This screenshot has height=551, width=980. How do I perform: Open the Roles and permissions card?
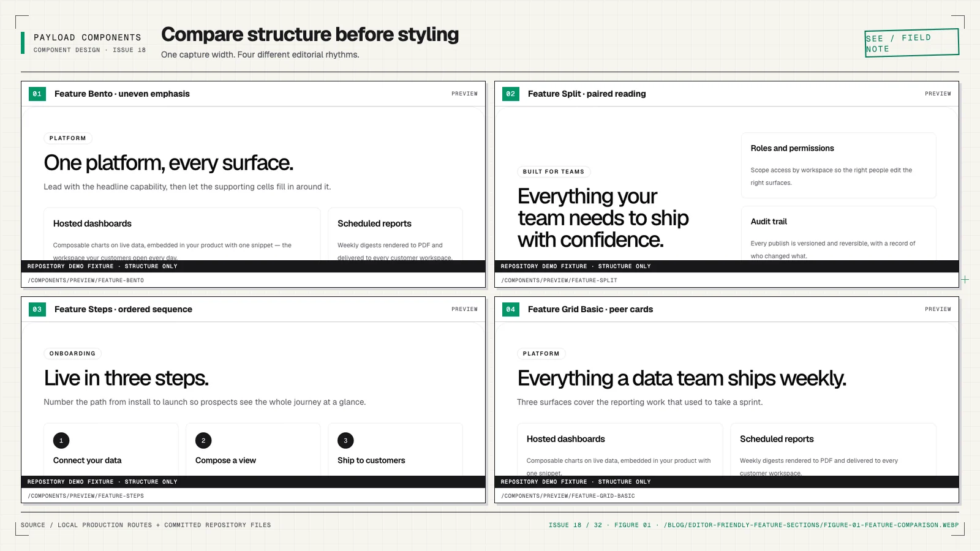839,165
